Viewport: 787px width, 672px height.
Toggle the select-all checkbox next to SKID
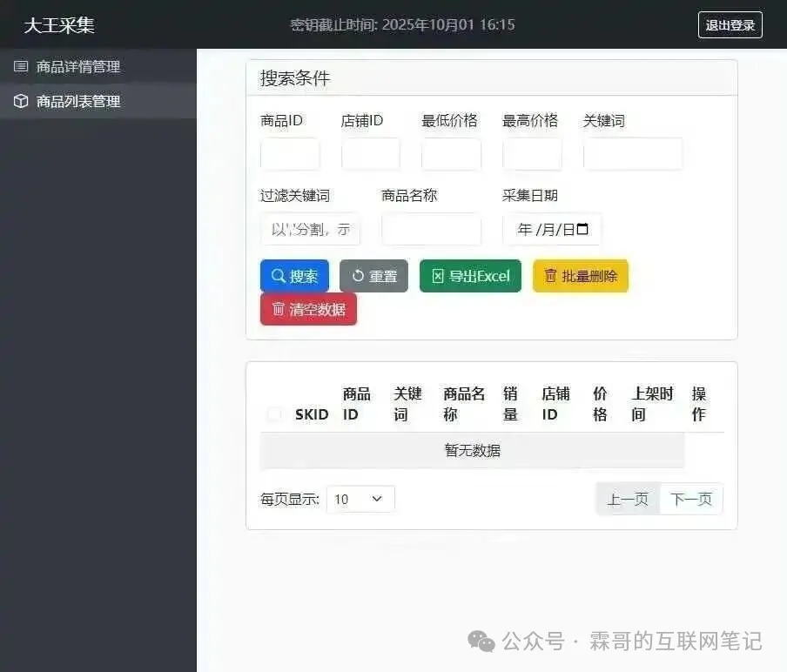[274, 414]
